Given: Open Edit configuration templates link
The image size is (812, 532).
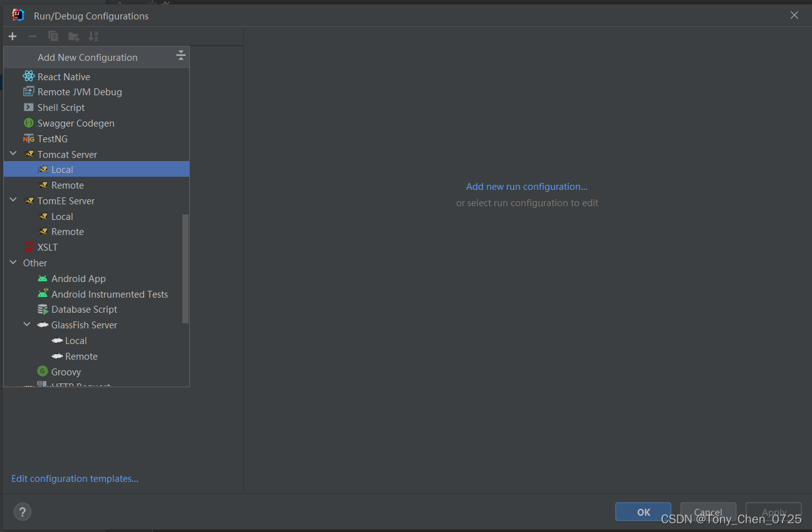Looking at the screenshot, I should pyautogui.click(x=75, y=478).
